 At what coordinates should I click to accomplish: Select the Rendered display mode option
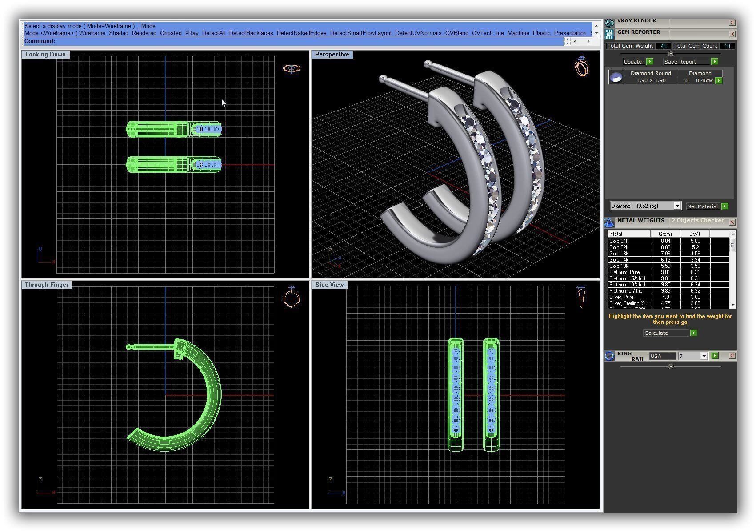point(144,33)
